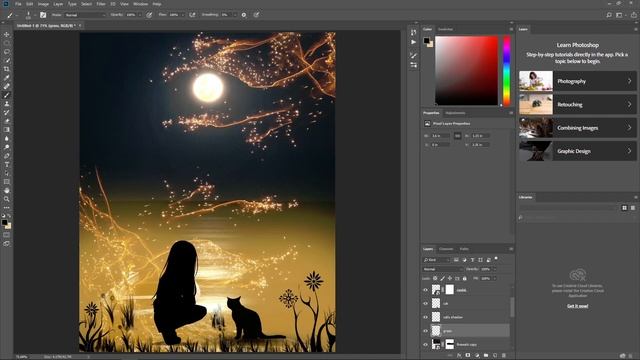
Task: Toggle lock position icon
Action: [450, 278]
